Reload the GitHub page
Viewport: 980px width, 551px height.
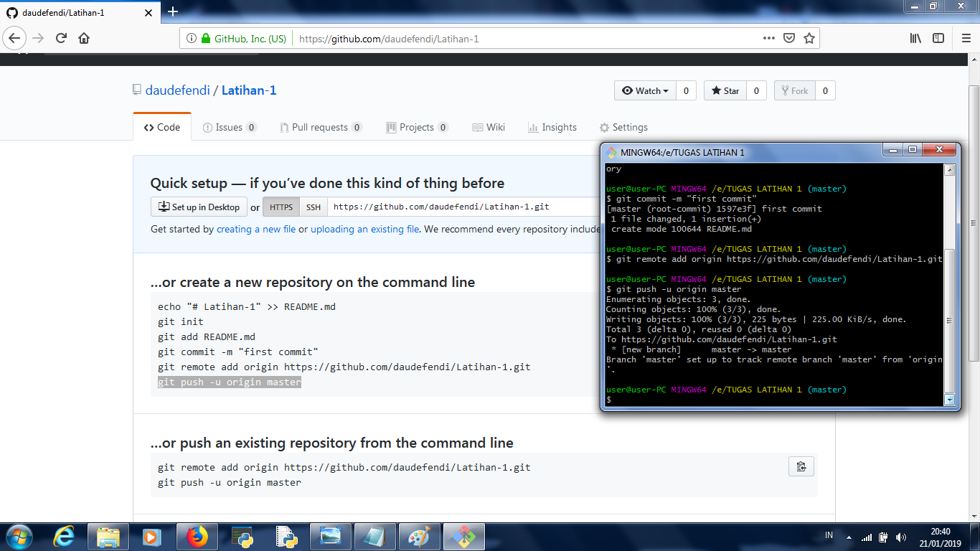pyautogui.click(x=61, y=38)
